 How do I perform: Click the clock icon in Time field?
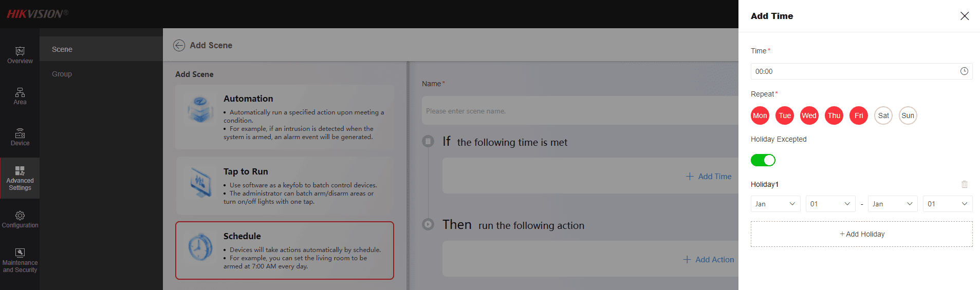[x=964, y=71]
